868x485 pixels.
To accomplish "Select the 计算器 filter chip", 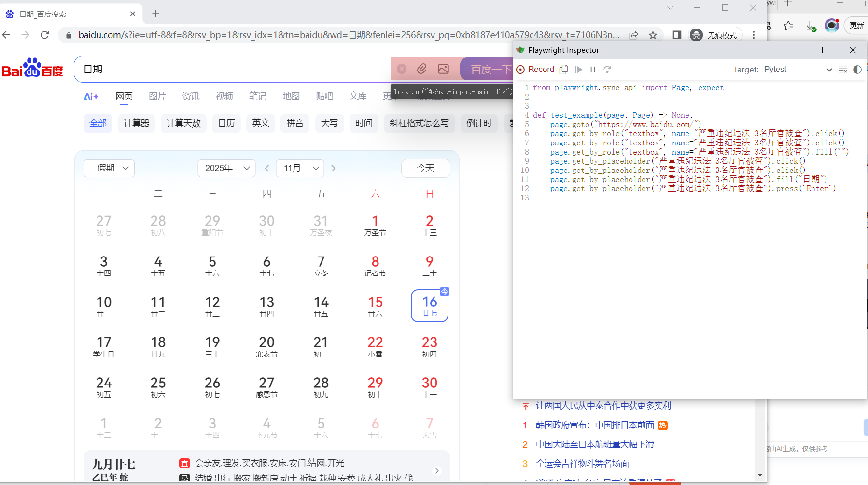I will (137, 123).
